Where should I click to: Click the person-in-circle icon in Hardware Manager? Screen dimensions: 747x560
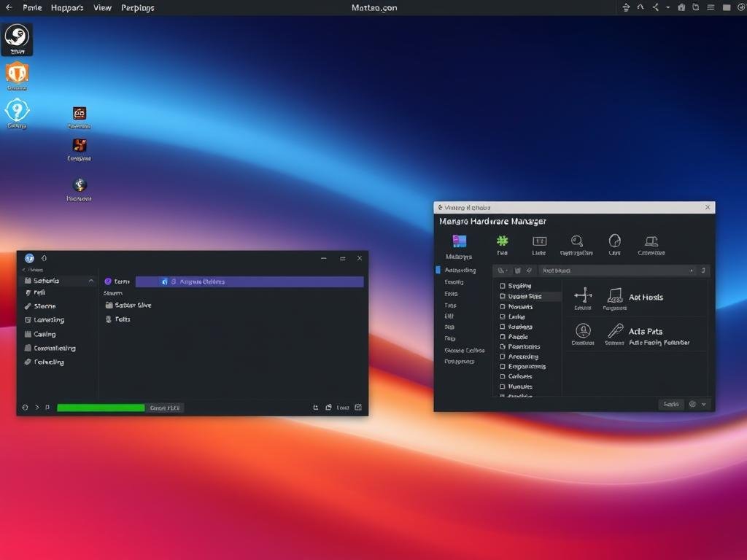(583, 330)
